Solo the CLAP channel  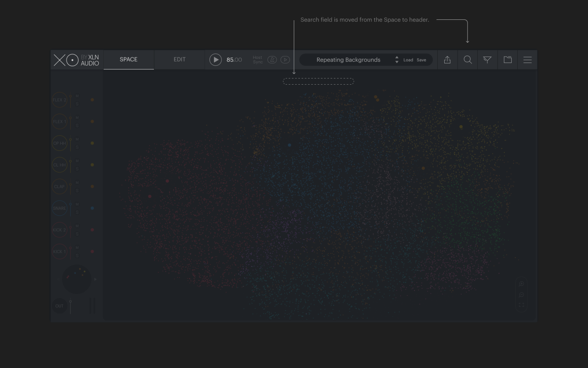coord(77,191)
